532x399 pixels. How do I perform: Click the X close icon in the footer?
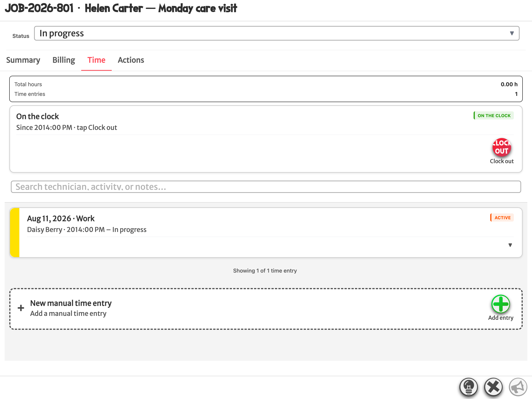click(493, 387)
